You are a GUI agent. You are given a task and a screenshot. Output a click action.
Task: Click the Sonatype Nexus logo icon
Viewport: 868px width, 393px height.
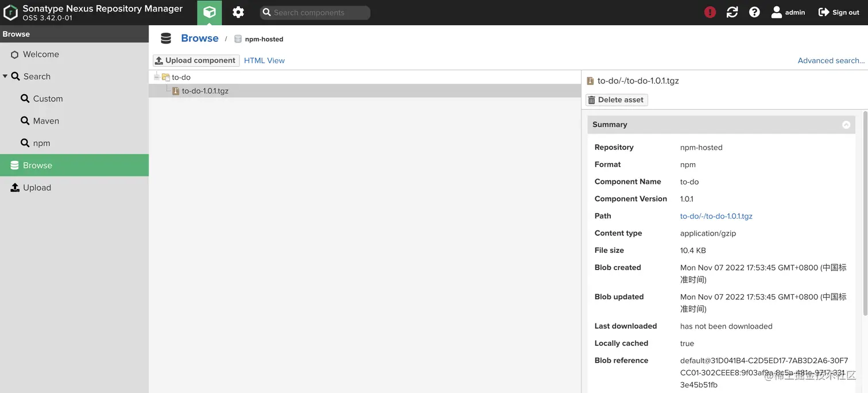pos(11,13)
